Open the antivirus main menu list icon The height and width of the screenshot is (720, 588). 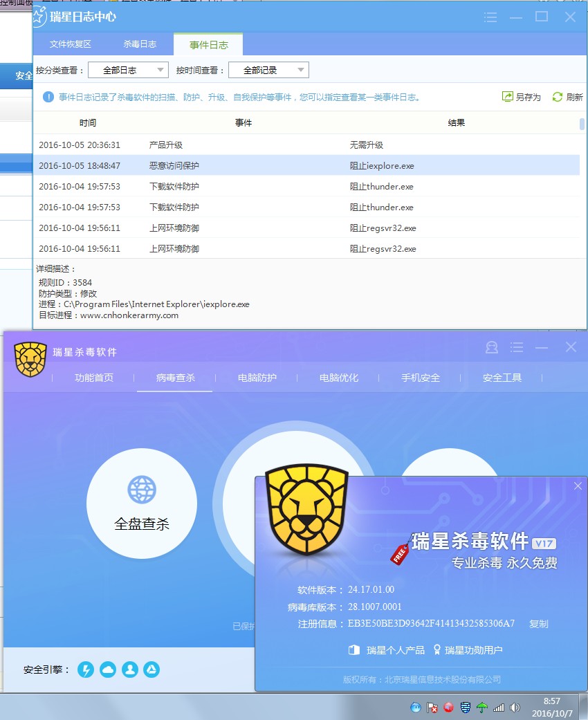tap(516, 347)
